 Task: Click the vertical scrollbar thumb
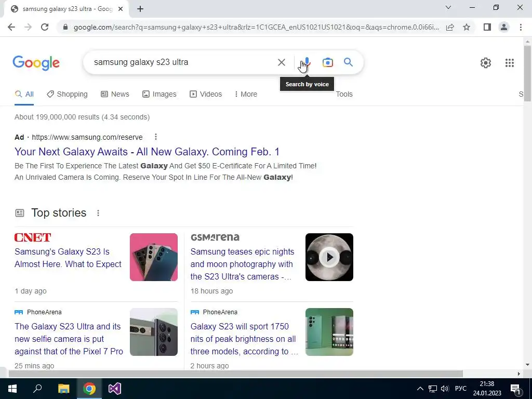pyautogui.click(x=528, y=73)
